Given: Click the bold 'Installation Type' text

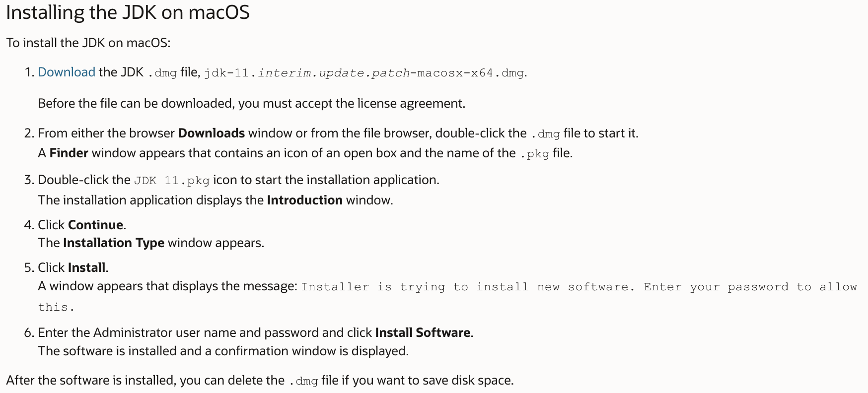Looking at the screenshot, I should point(114,243).
